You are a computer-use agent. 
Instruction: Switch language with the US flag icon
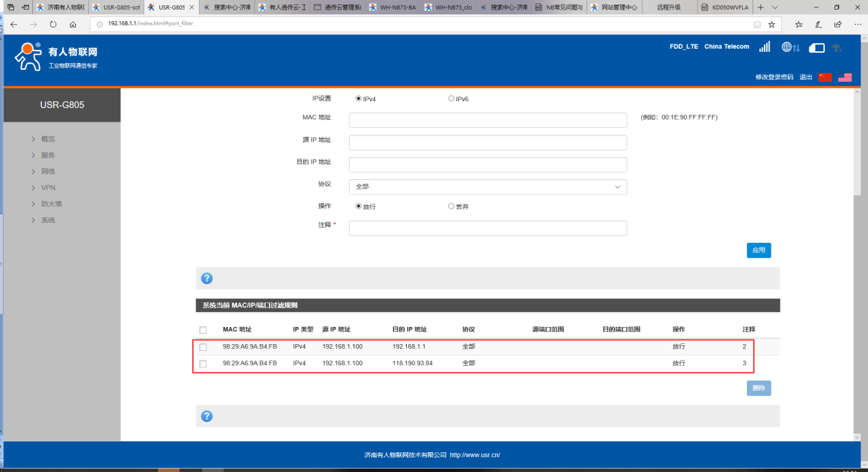845,77
